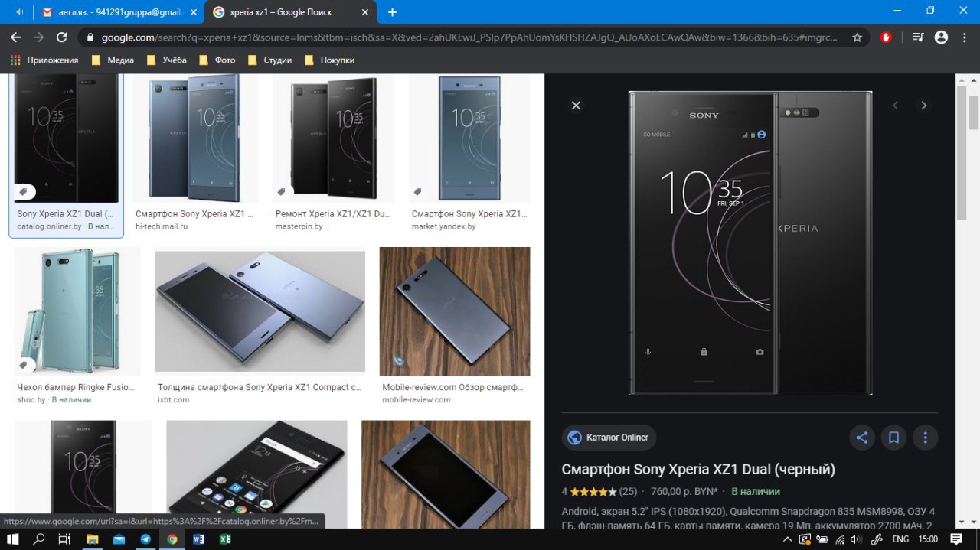The width and height of the screenshot is (980, 550).
Task: Show hidden system tray icons
Action: click(x=787, y=539)
